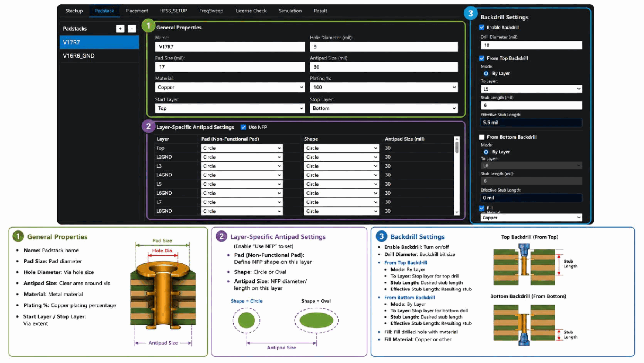This screenshot has width=644, height=363.
Task: Open the Shape dropdown for the L8GND layer
Action: [341, 211]
